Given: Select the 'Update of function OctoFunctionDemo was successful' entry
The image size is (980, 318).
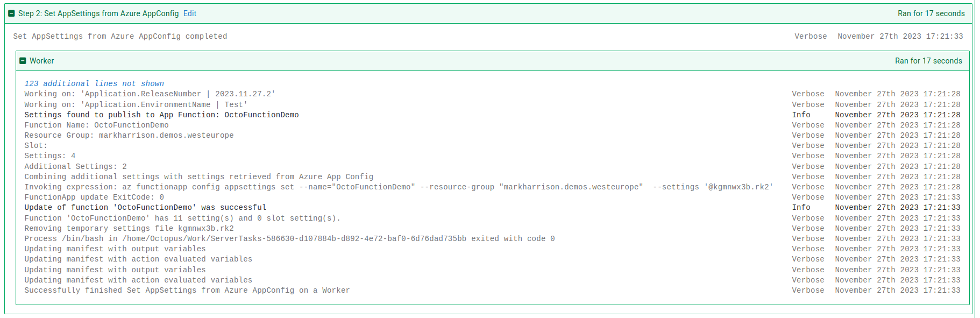Looking at the screenshot, I should coord(144,207).
